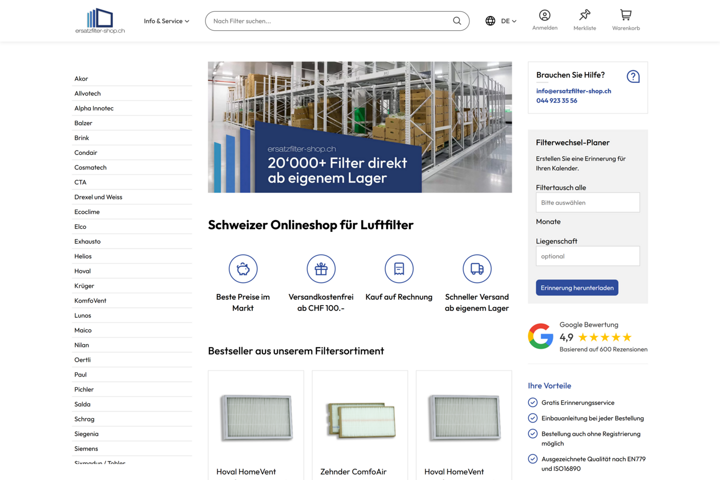This screenshot has width=720, height=480.
Task: Open the Zehnder ComfoAir product image
Action: [360, 419]
